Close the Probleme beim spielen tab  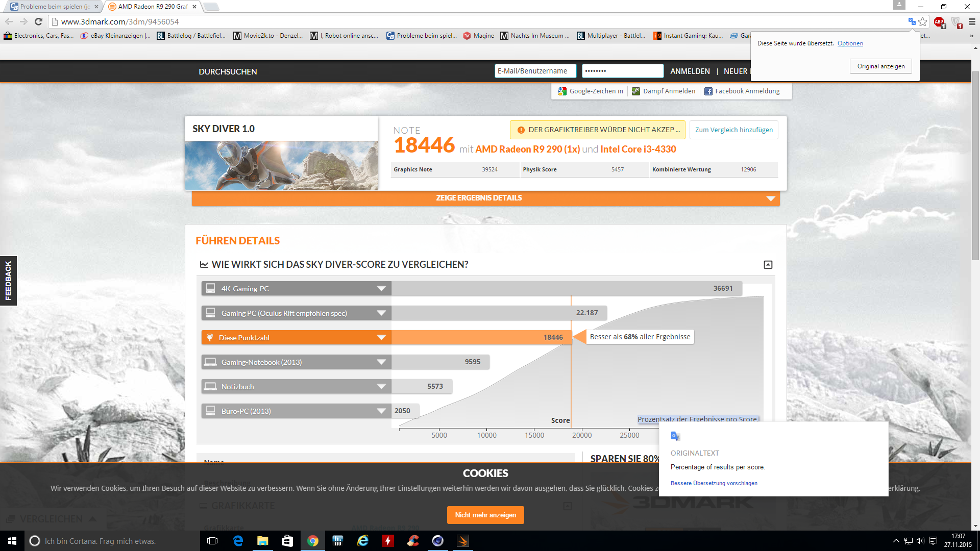tap(96, 7)
